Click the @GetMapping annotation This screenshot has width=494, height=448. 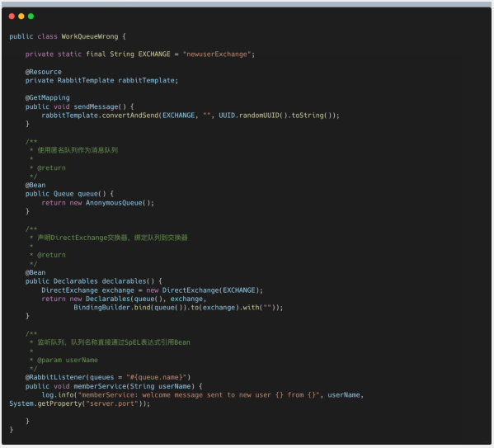point(48,97)
